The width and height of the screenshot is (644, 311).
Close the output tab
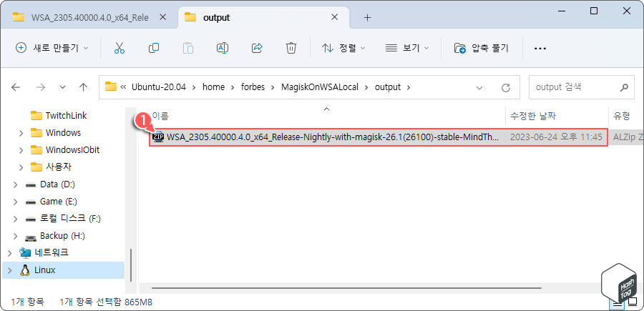click(x=335, y=17)
